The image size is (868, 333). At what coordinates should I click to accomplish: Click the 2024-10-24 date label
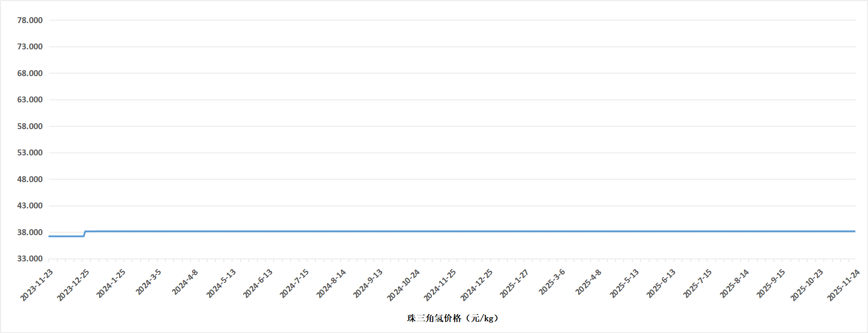click(x=403, y=285)
